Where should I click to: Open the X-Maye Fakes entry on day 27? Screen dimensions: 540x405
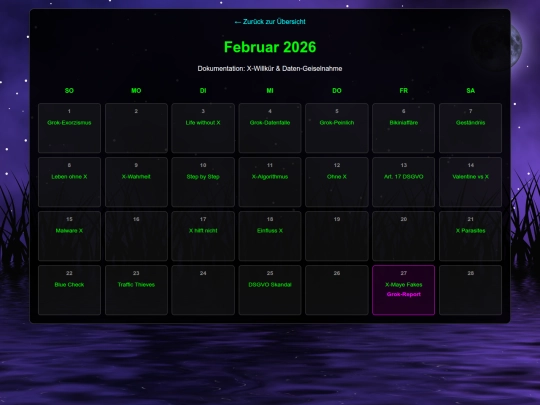[x=403, y=285]
